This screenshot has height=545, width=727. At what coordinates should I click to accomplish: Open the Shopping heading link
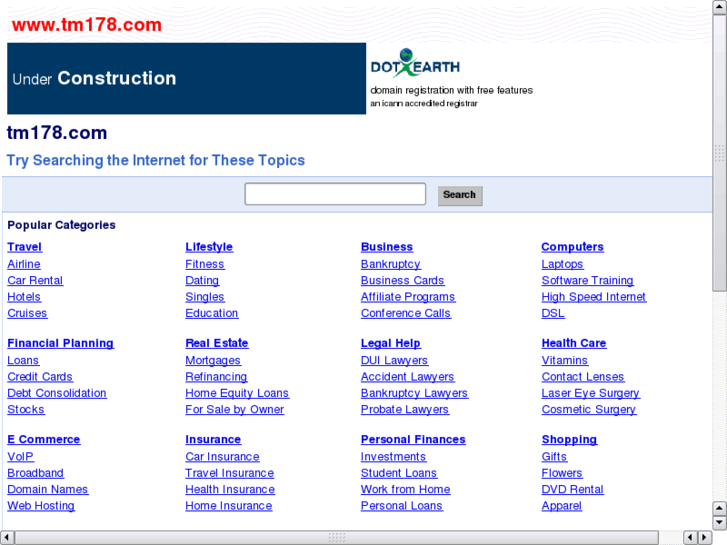tap(569, 439)
